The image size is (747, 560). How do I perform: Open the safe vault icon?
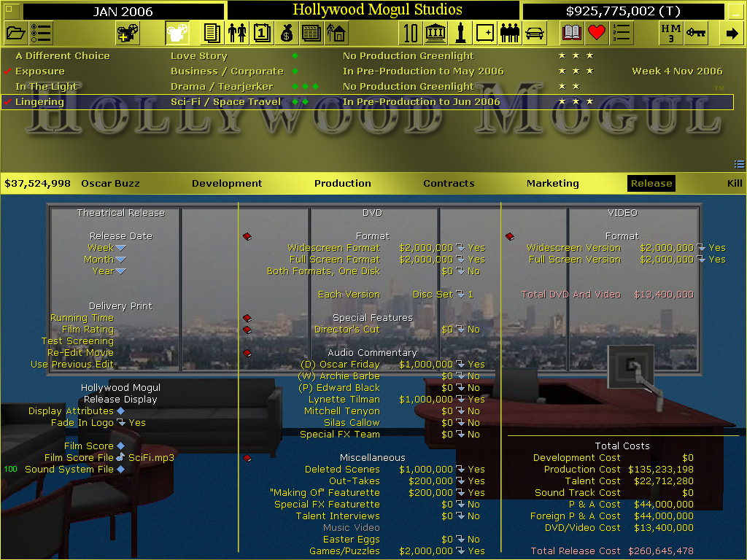point(485,33)
